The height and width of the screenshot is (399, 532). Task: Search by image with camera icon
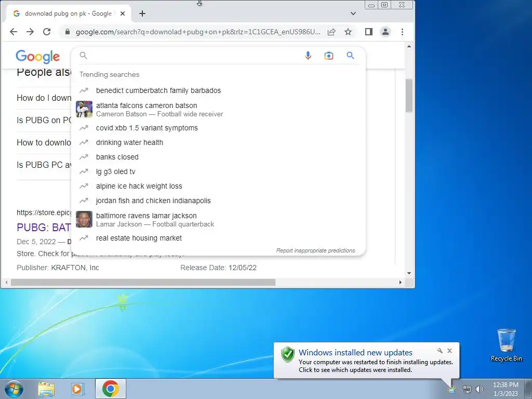click(x=329, y=56)
